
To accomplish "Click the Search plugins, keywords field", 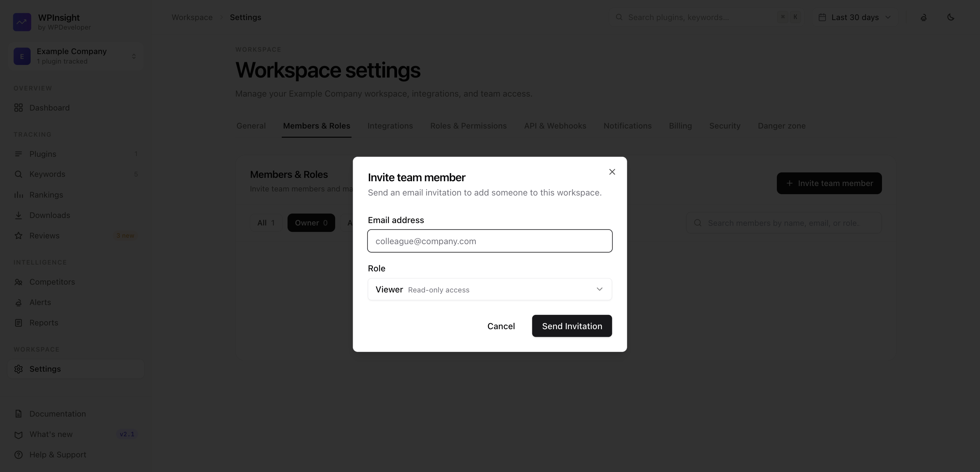I will click(x=706, y=17).
